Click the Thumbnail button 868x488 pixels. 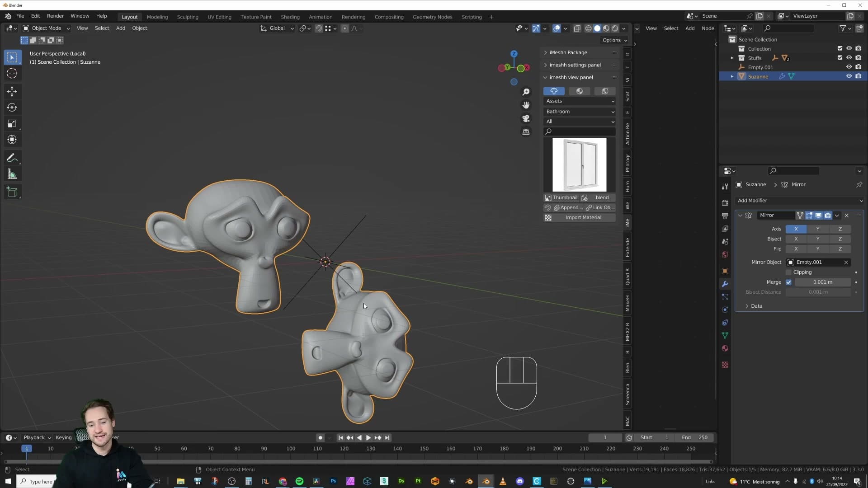[561, 198]
